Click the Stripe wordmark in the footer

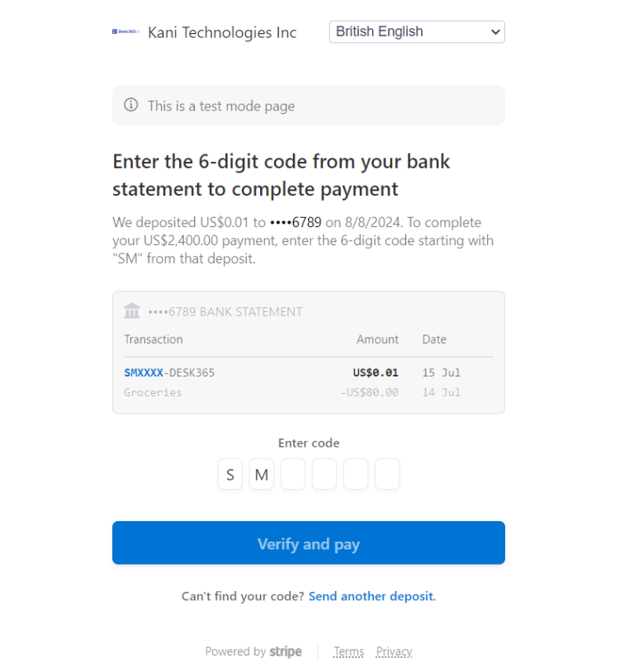pyautogui.click(x=286, y=651)
